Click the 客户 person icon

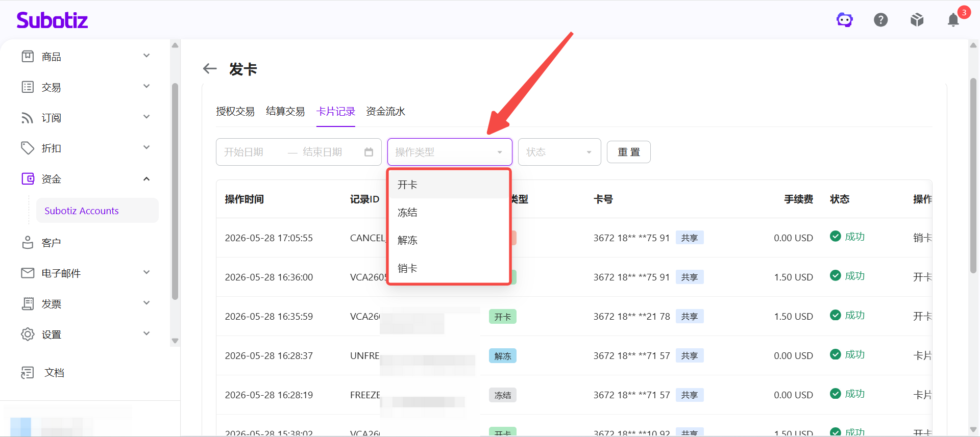(x=28, y=242)
